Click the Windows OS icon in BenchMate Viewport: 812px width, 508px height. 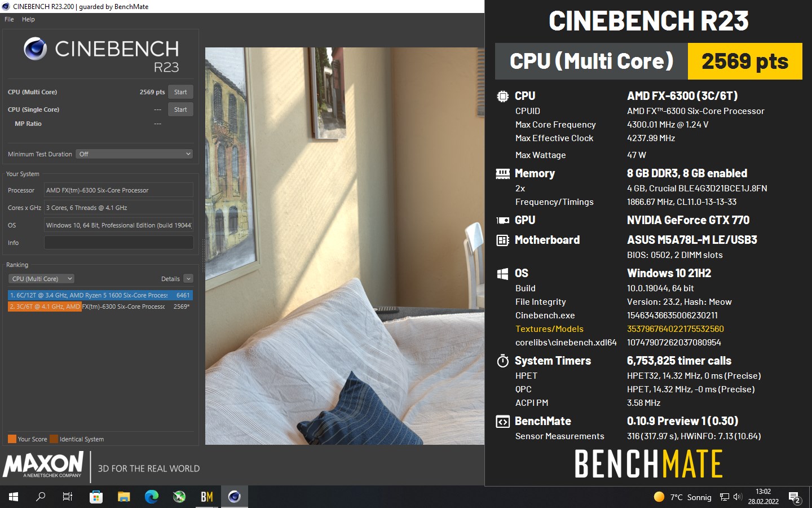(x=502, y=274)
